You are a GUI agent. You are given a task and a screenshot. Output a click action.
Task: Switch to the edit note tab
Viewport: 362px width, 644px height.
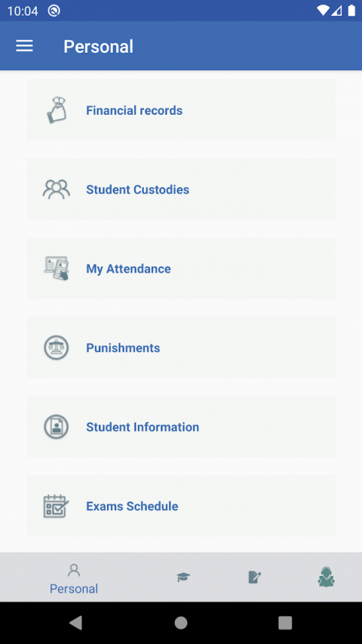(254, 577)
